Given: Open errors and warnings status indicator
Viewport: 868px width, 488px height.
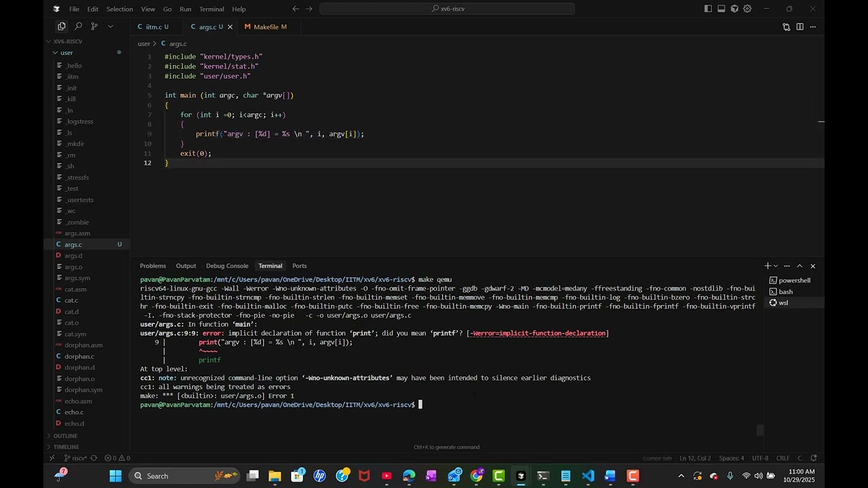Looking at the screenshot, I should coord(117,458).
